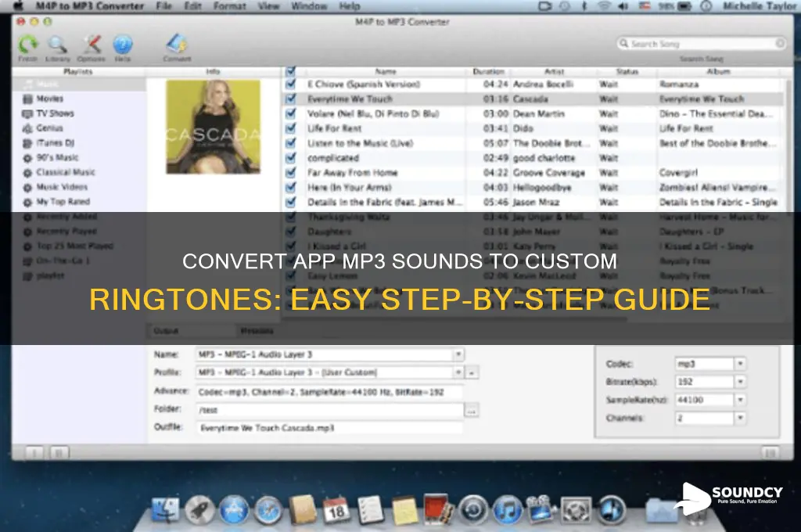Open the Options tools icon

point(92,45)
